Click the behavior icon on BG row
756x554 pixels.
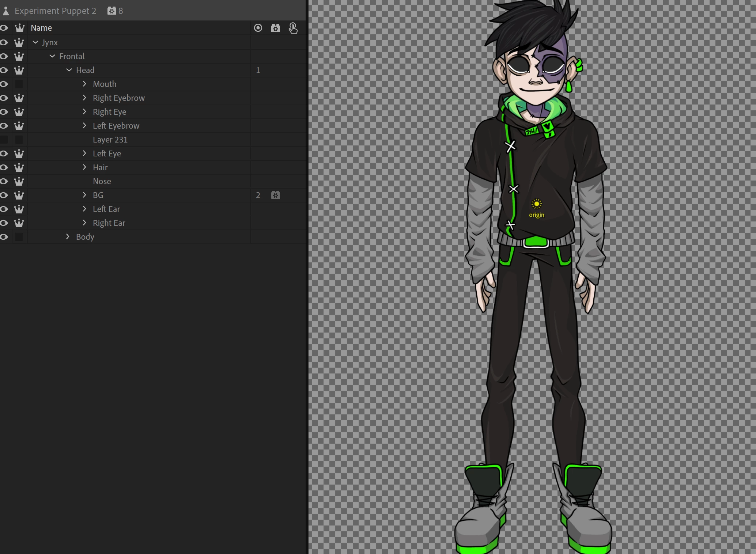click(276, 195)
